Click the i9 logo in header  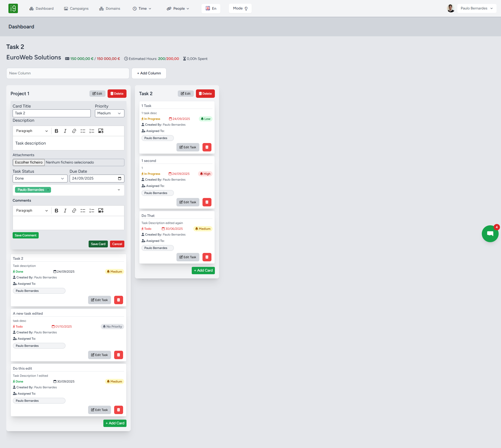(13, 8)
